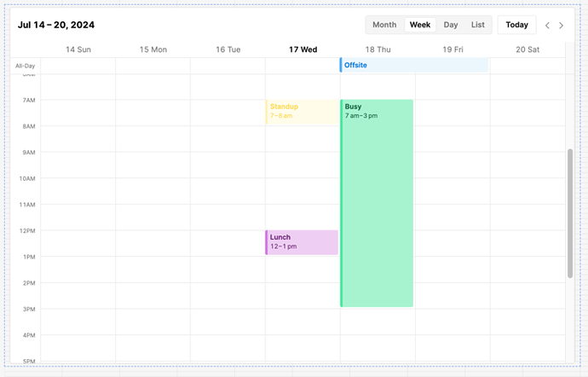The image size is (588, 377).
Task: Select the 15 Mon column header
Action: tap(153, 49)
